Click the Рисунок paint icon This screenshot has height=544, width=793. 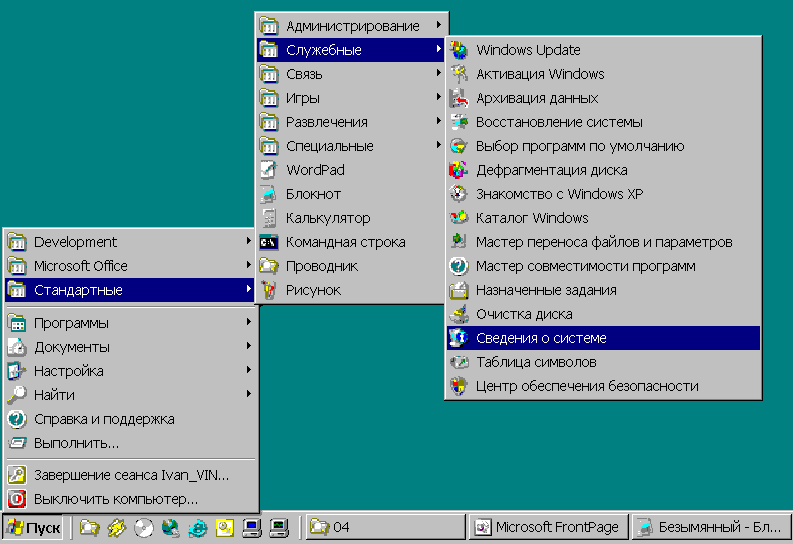tap(269, 290)
